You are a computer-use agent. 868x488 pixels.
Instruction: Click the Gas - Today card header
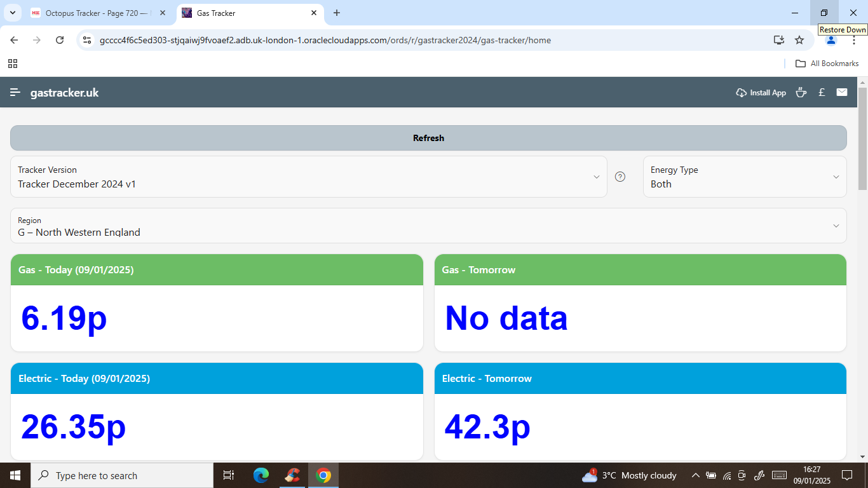(x=217, y=270)
